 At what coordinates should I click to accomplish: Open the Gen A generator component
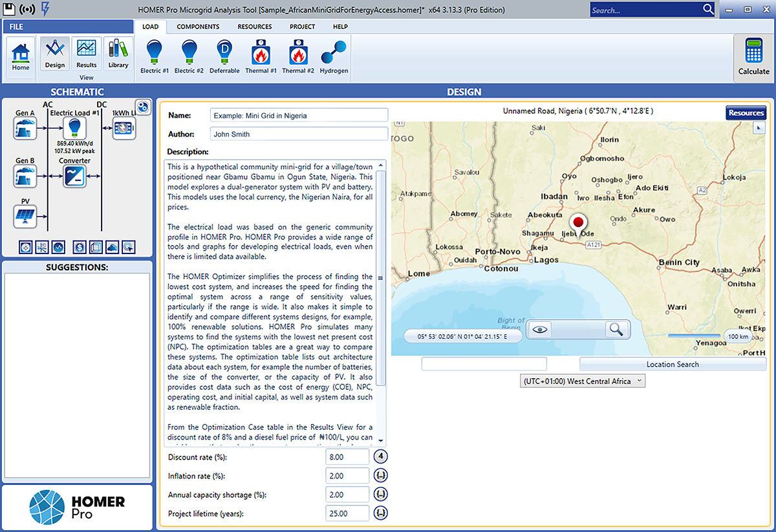coord(25,128)
